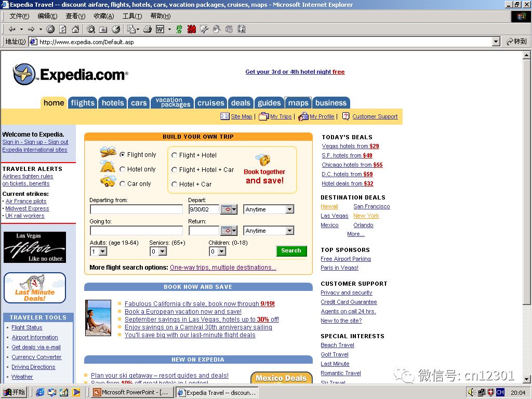The width and height of the screenshot is (532, 399).
Task: Print the page with the printer icon
Action: [x=147, y=30]
